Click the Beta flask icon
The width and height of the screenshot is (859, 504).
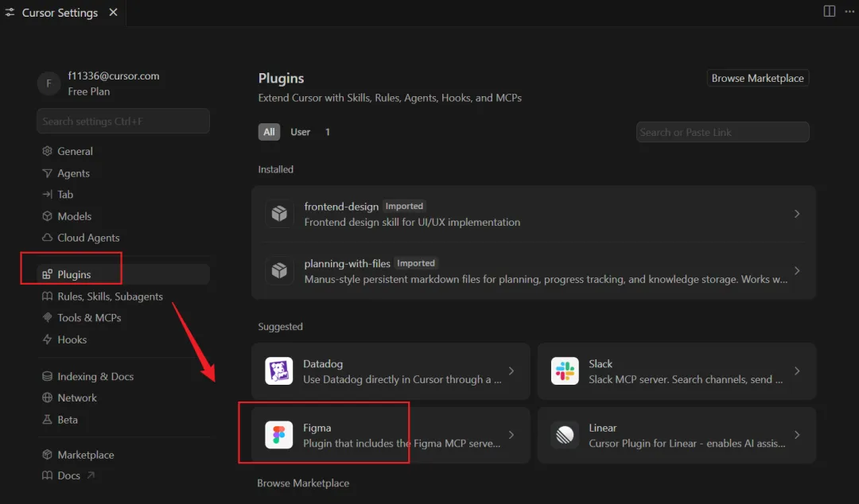tap(47, 419)
